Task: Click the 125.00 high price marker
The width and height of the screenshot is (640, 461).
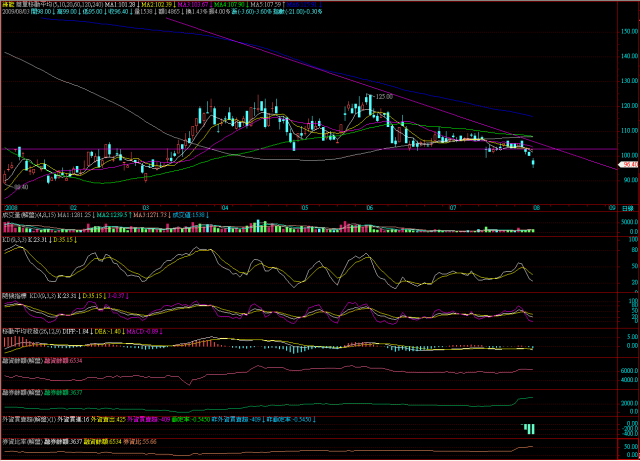Action: (384, 97)
